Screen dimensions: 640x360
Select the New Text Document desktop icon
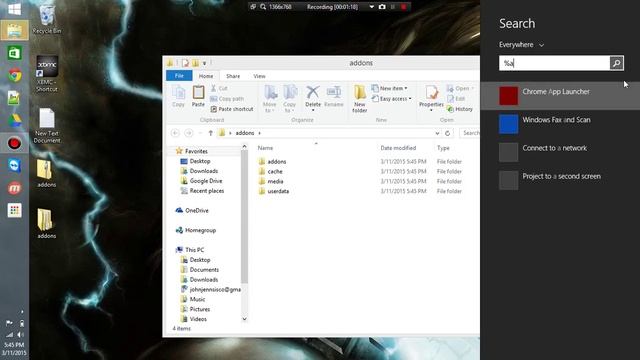[x=47, y=126]
